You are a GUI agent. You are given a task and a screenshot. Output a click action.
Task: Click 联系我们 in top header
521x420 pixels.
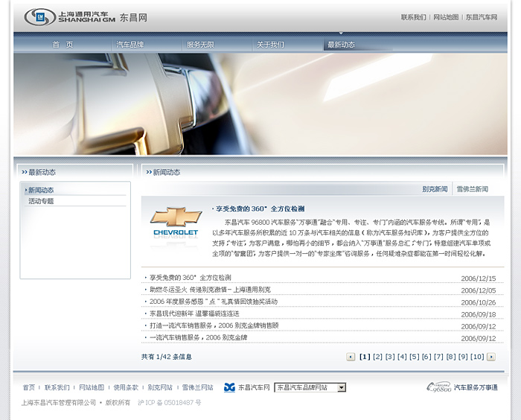[x=413, y=17]
